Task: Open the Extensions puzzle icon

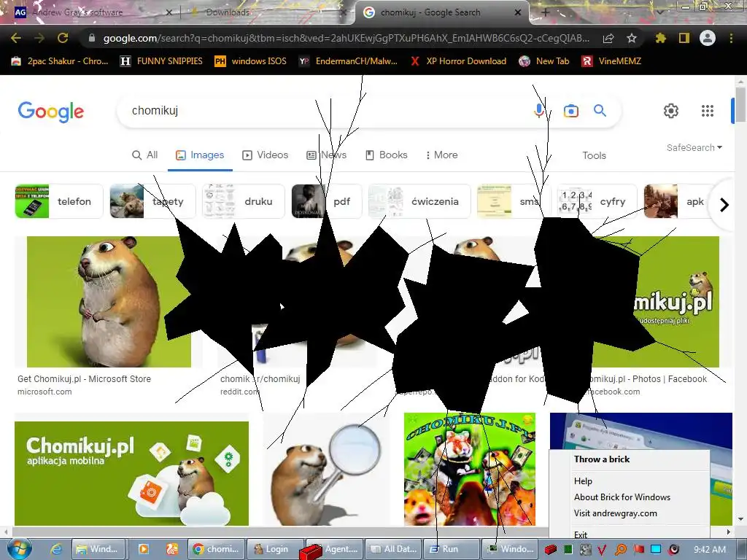Action: coord(660,38)
